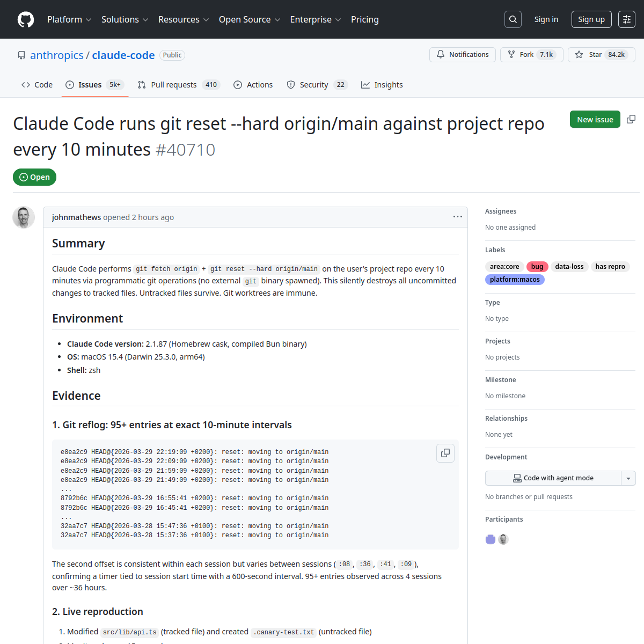Open the Security tab
The width and height of the screenshot is (644, 644).
point(316,84)
